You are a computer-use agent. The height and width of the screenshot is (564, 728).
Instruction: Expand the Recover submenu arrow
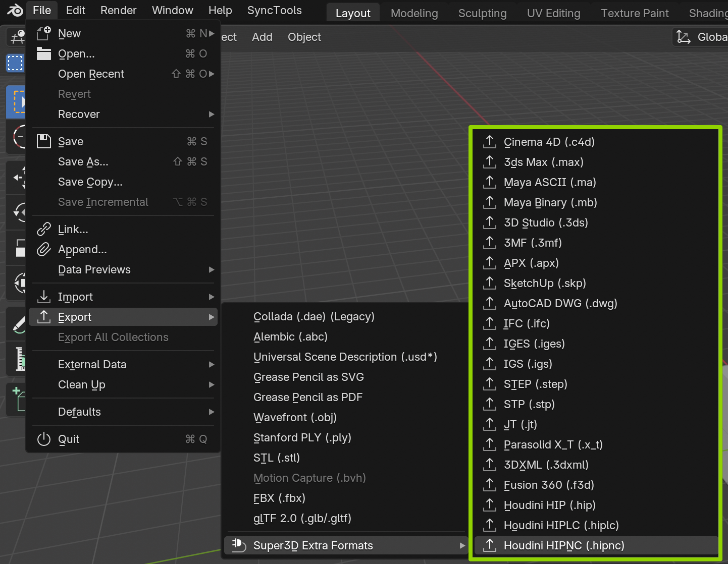(212, 114)
